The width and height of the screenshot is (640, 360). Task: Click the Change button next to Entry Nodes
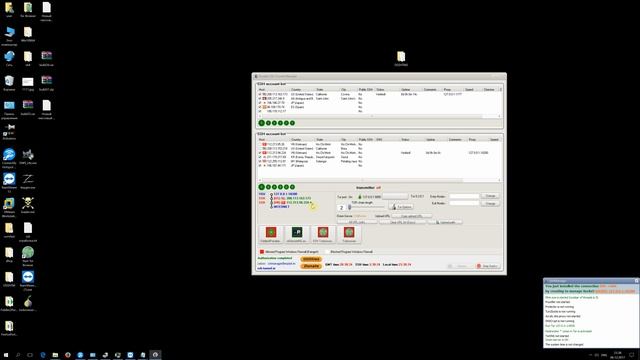point(490,196)
